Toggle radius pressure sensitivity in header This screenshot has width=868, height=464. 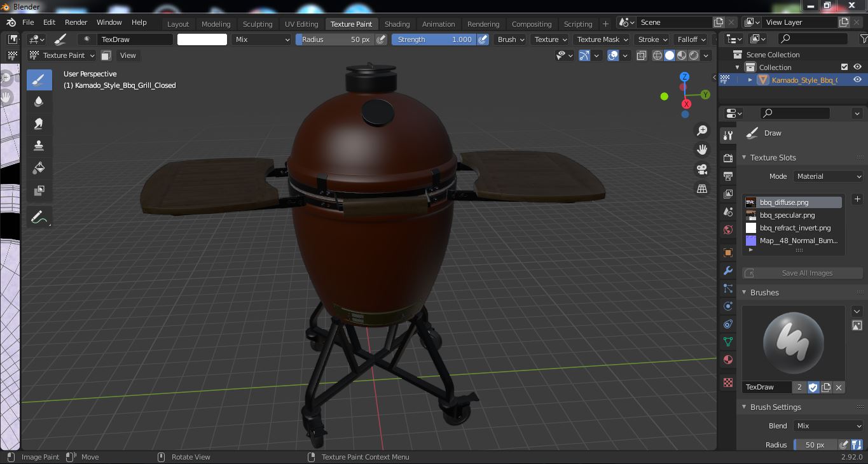click(381, 39)
